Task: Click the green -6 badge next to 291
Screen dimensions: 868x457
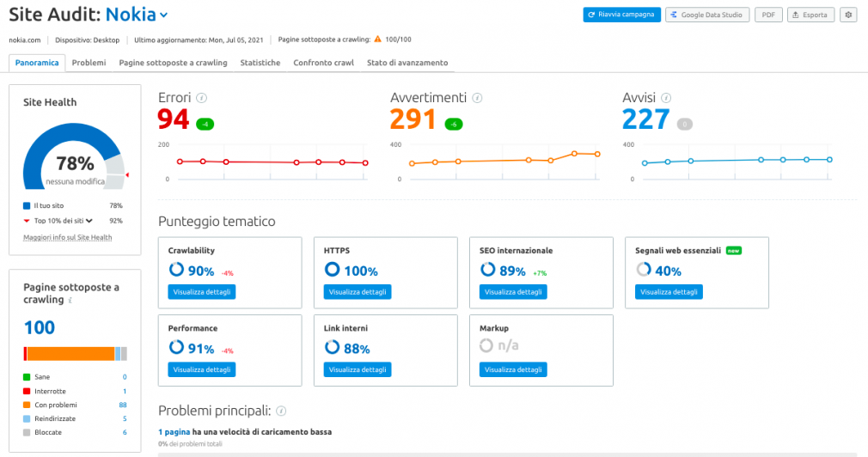Action: pos(454,125)
